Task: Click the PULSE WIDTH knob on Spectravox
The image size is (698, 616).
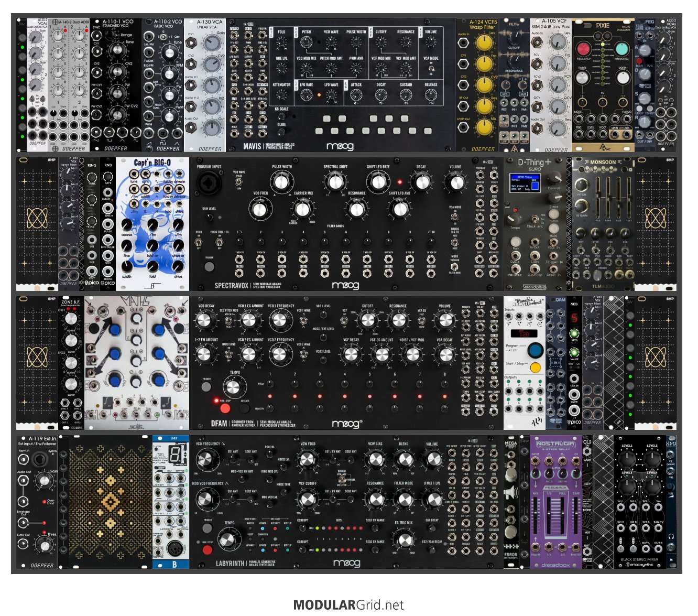Action: click(x=281, y=182)
